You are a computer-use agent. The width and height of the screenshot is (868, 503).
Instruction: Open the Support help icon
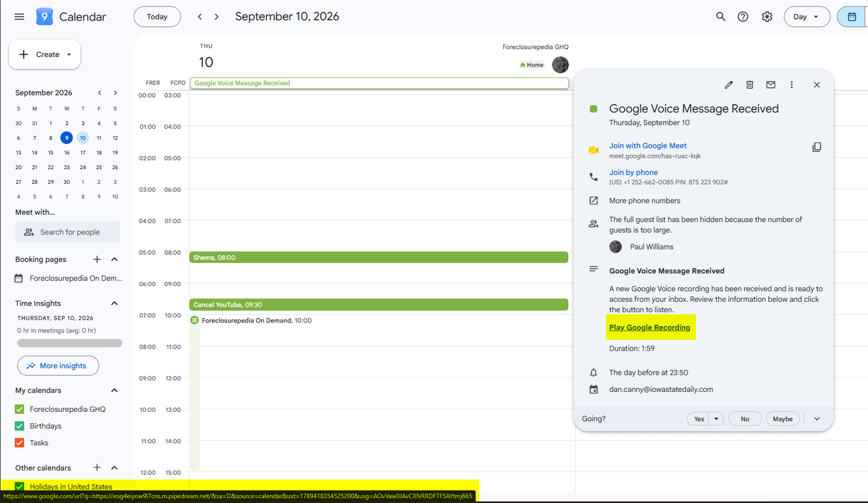(743, 17)
